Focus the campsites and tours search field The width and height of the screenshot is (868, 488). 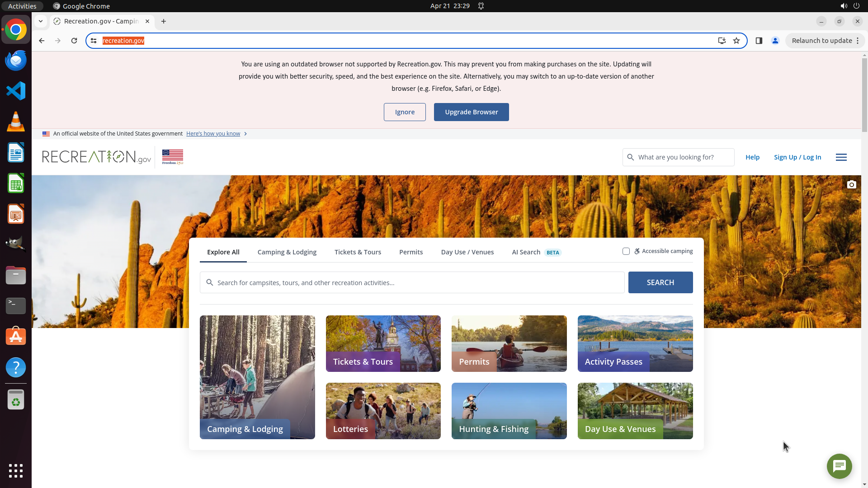coord(411,282)
